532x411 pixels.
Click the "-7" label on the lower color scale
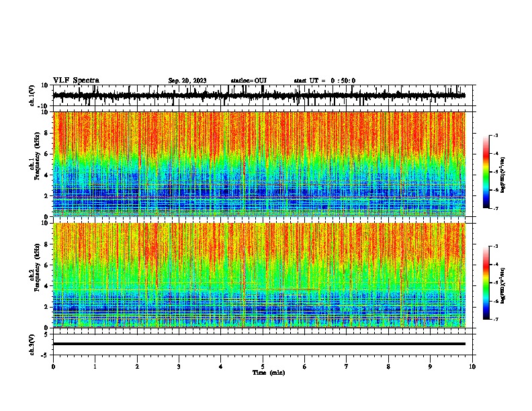point(496,319)
